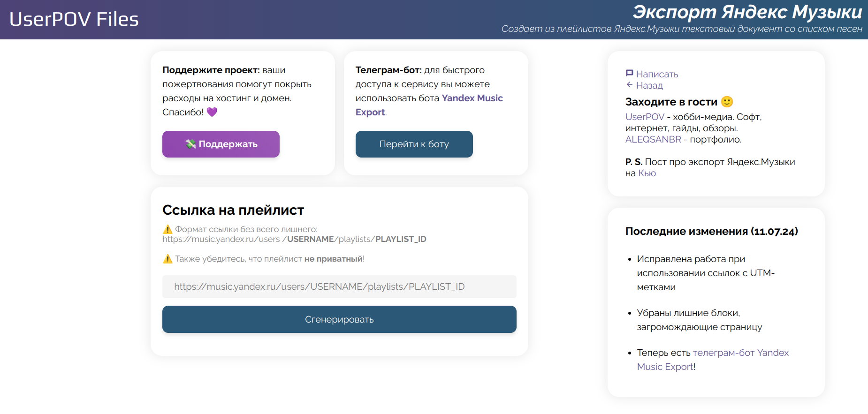This screenshot has width=868, height=414.
Task: Focus the playlist URL input field
Action: coord(339,286)
